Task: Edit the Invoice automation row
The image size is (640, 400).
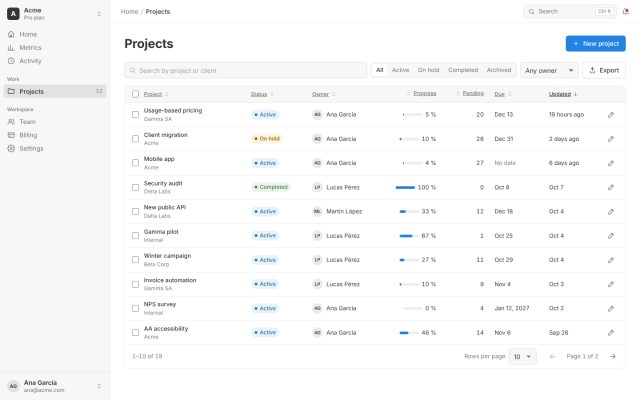Action: [611, 284]
